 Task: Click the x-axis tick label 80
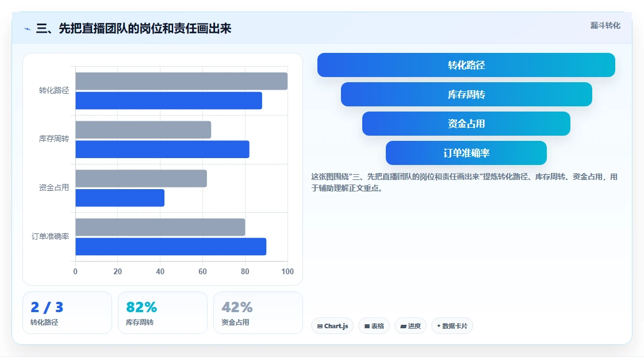pos(245,271)
